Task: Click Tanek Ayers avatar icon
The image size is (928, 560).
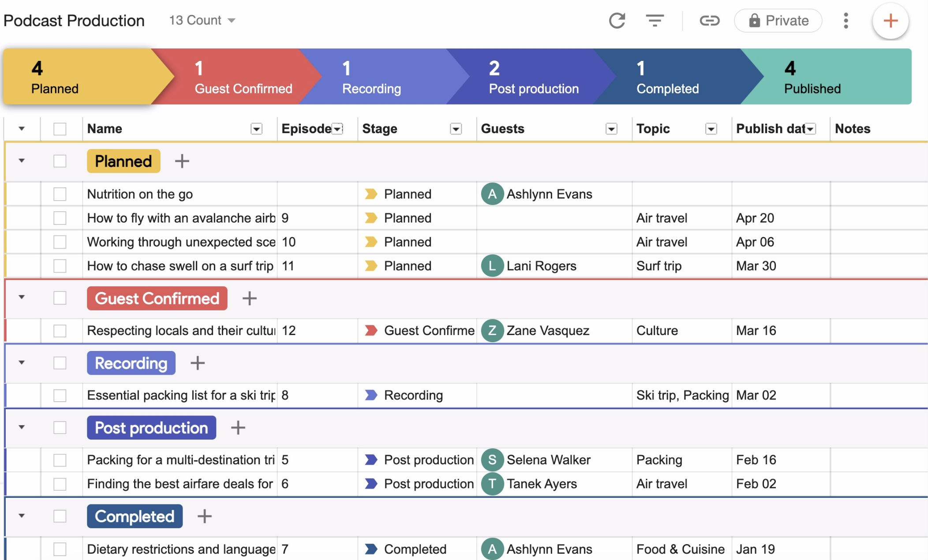Action: [492, 484]
